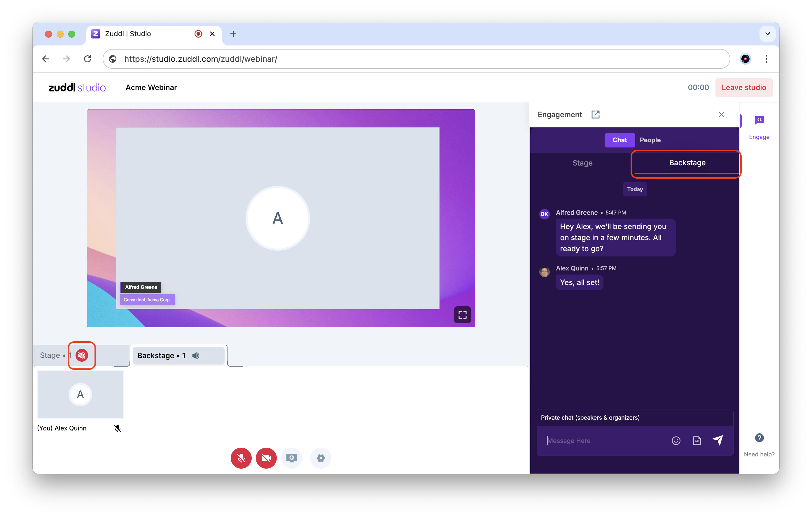
Task: Click the Alex Quinn sender name in chat
Action: point(572,268)
